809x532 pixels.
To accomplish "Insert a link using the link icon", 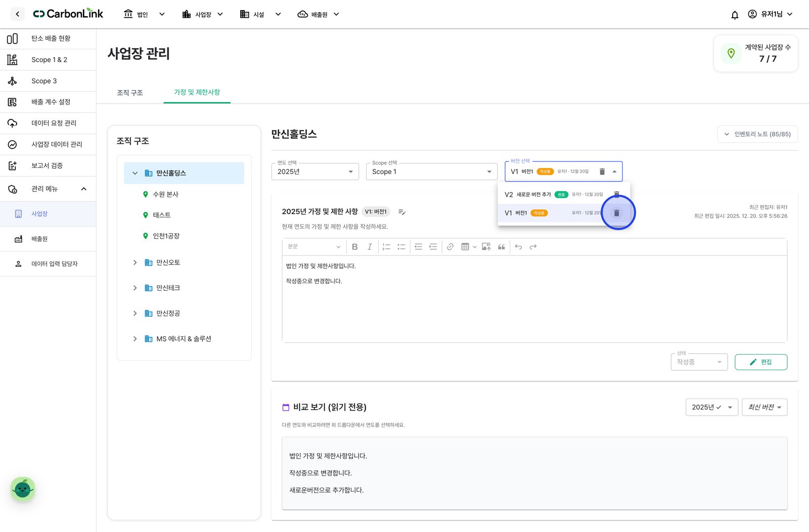I will click(x=450, y=247).
